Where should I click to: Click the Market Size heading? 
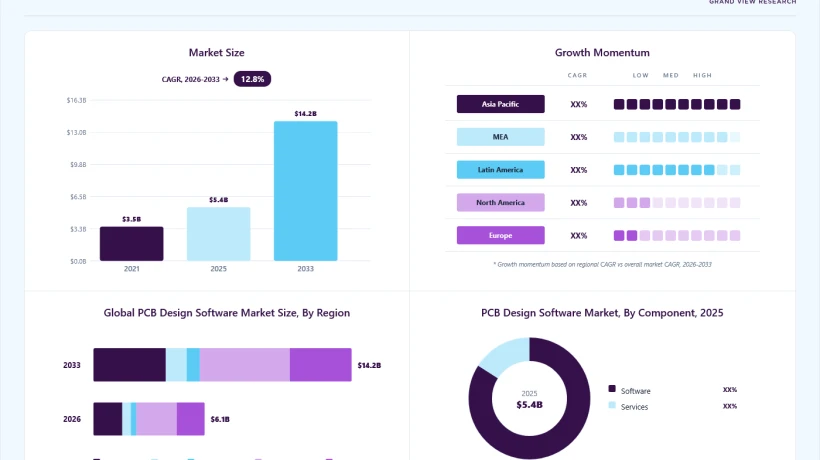(x=217, y=52)
